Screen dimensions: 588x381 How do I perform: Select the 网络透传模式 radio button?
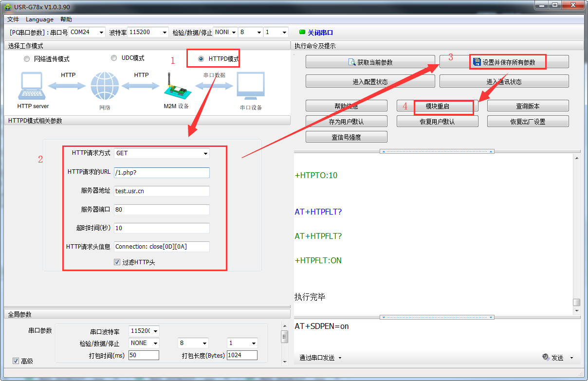(27, 59)
